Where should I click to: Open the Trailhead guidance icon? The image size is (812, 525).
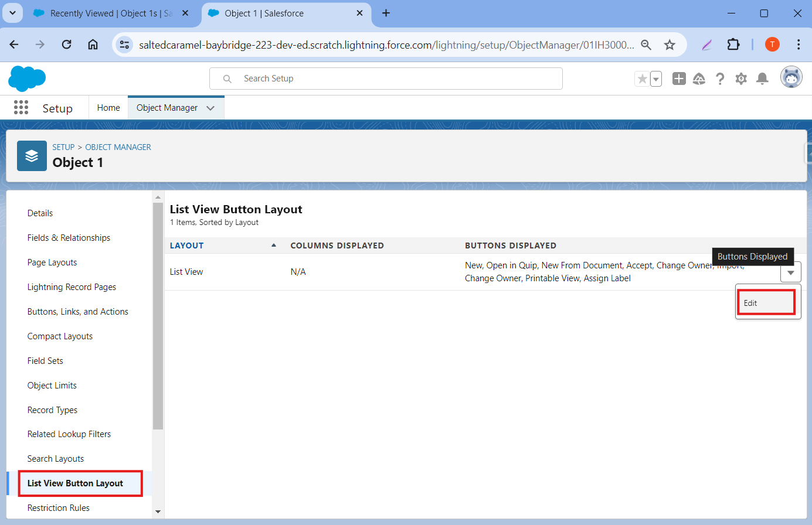[x=699, y=79]
